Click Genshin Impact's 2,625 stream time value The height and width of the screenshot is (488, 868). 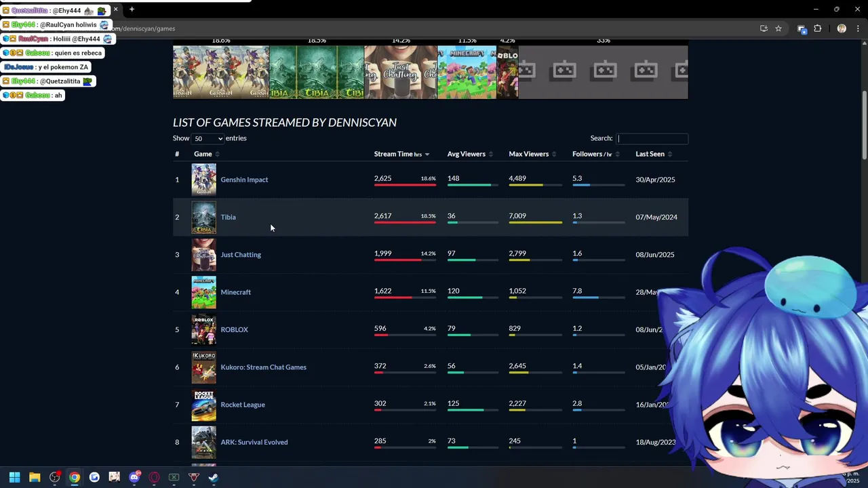coord(382,179)
